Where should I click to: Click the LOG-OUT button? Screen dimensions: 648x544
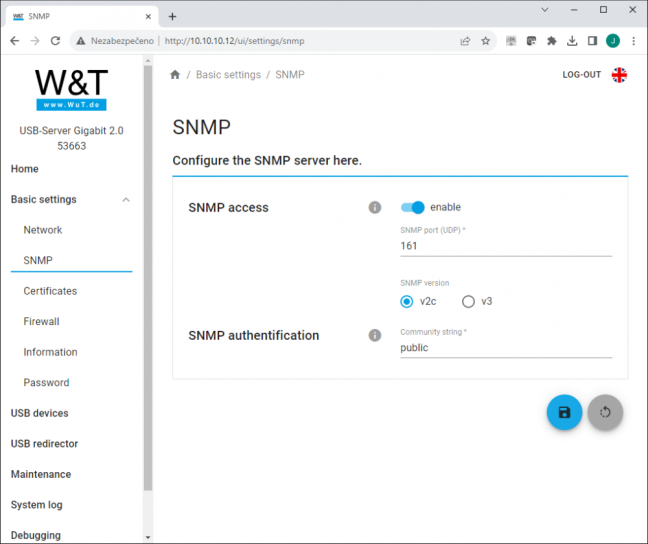point(581,75)
